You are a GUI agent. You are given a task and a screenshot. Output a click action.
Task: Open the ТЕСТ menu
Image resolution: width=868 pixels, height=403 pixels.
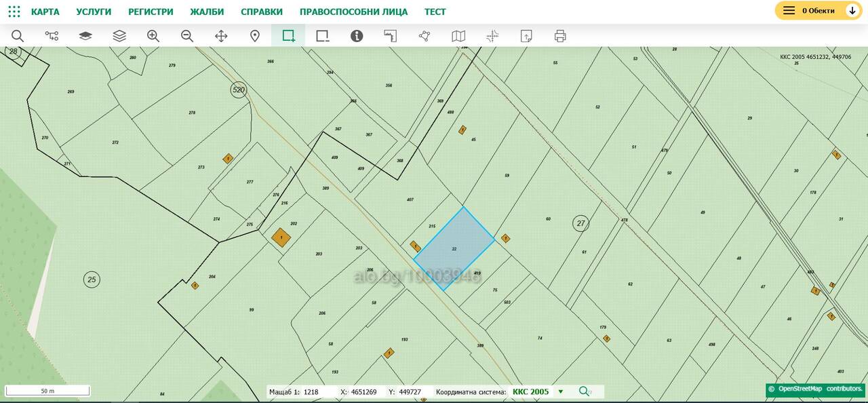pyautogui.click(x=435, y=12)
